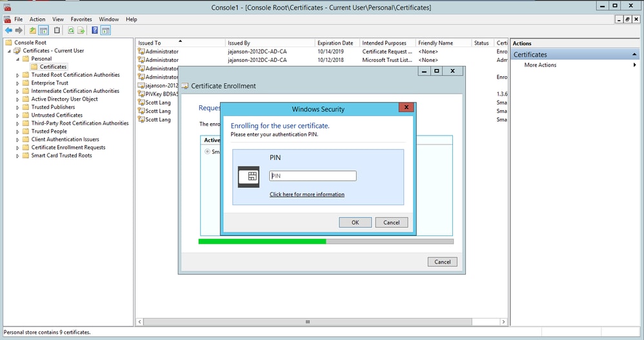Open the Help menu
Viewport: 644px width, 340px height.
click(x=132, y=19)
